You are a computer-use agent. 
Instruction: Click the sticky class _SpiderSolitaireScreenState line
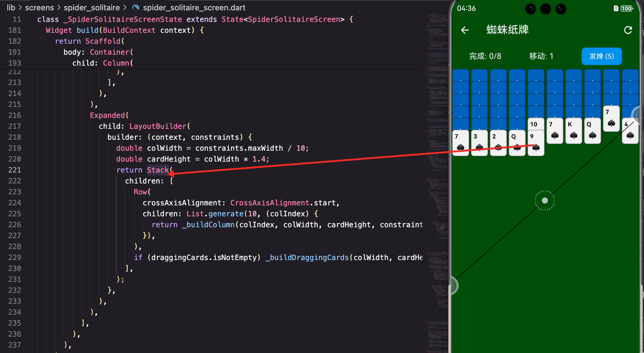pyautogui.click(x=195, y=19)
